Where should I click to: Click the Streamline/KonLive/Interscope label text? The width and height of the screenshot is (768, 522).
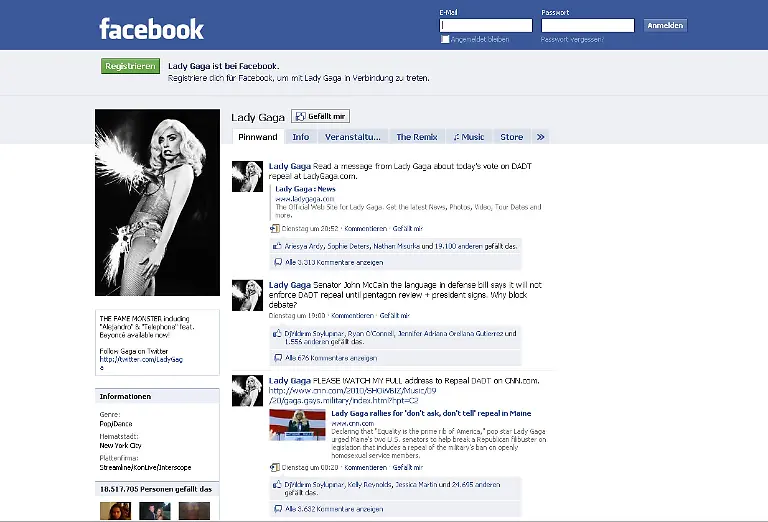tap(145, 468)
